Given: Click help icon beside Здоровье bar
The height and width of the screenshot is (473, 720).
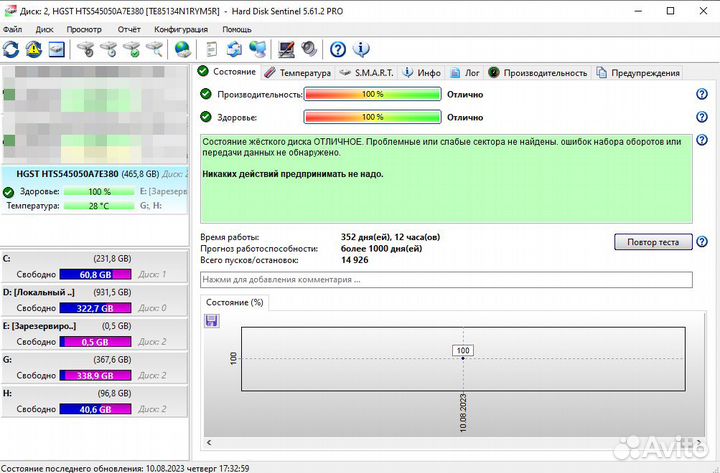Looking at the screenshot, I should tap(702, 117).
